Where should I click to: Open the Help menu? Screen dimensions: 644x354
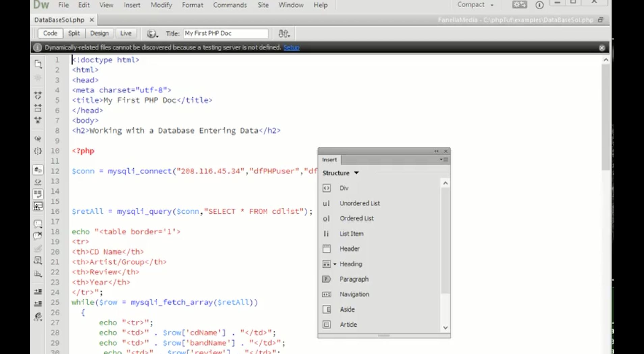pyautogui.click(x=320, y=5)
